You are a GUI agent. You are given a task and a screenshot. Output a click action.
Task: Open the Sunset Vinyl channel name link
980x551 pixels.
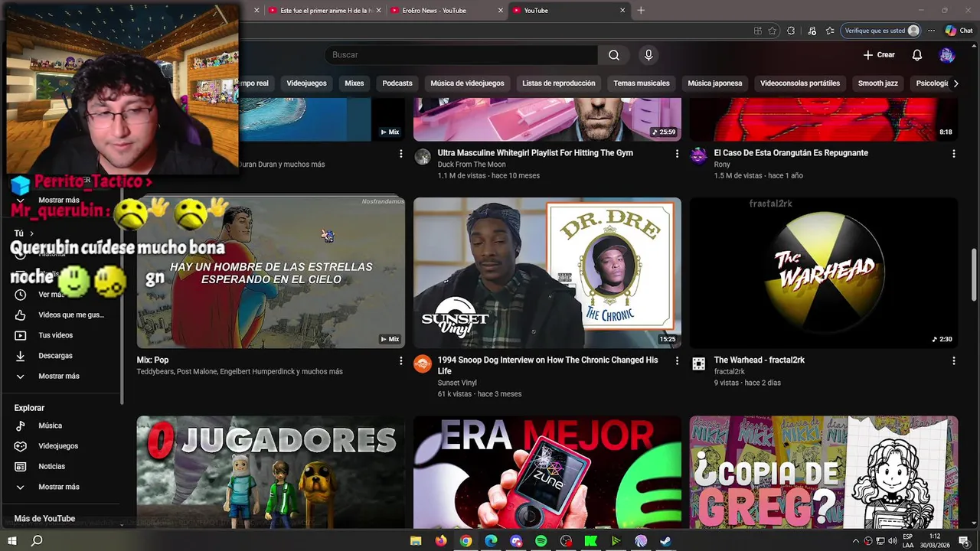pos(457,383)
